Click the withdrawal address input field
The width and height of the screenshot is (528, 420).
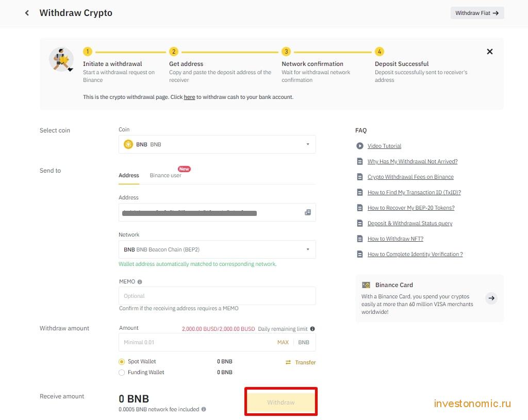coord(217,212)
